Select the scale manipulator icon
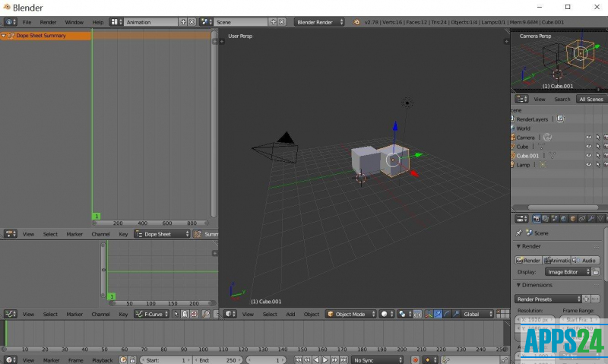608x364 pixels. [456, 314]
